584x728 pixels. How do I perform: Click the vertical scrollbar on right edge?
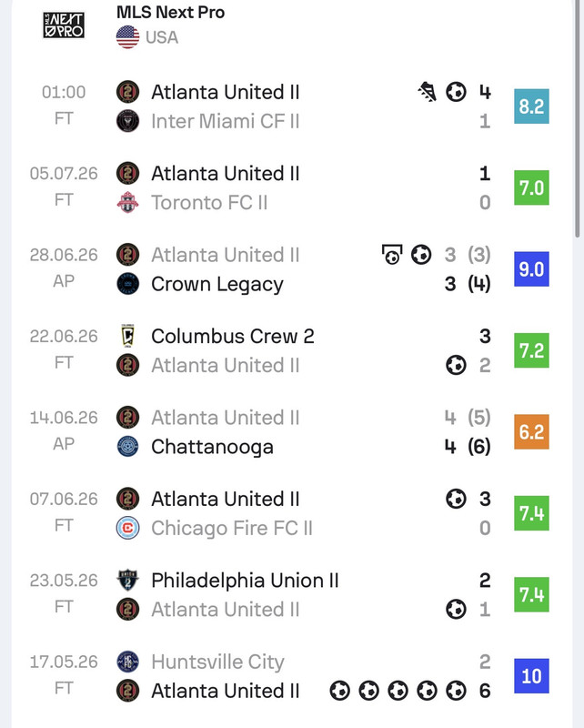pyautogui.click(x=578, y=118)
